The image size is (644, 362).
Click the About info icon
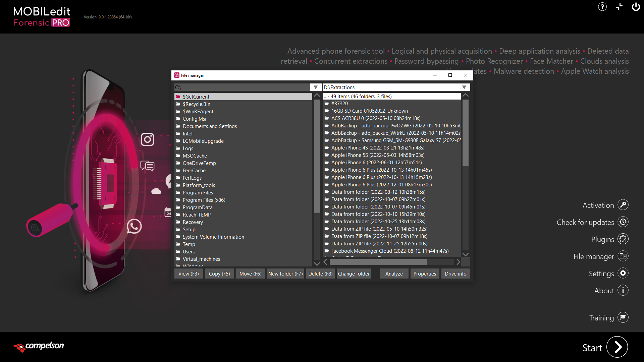point(623,290)
